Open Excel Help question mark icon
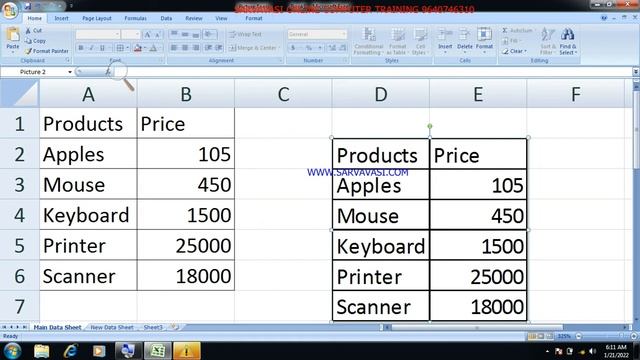The height and width of the screenshot is (360, 640). (x=604, y=18)
